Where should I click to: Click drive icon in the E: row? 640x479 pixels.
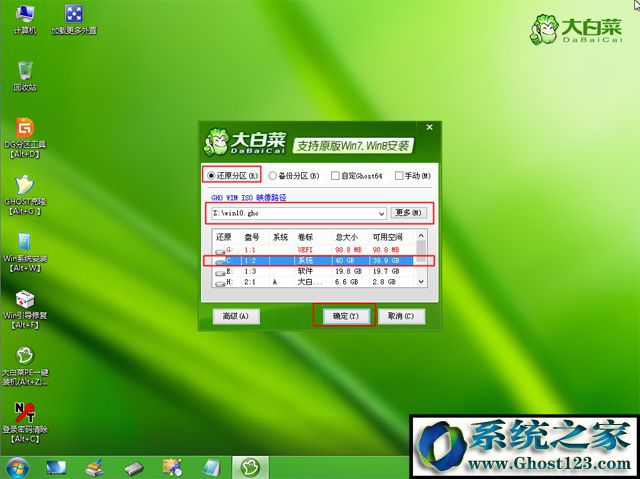(220, 272)
